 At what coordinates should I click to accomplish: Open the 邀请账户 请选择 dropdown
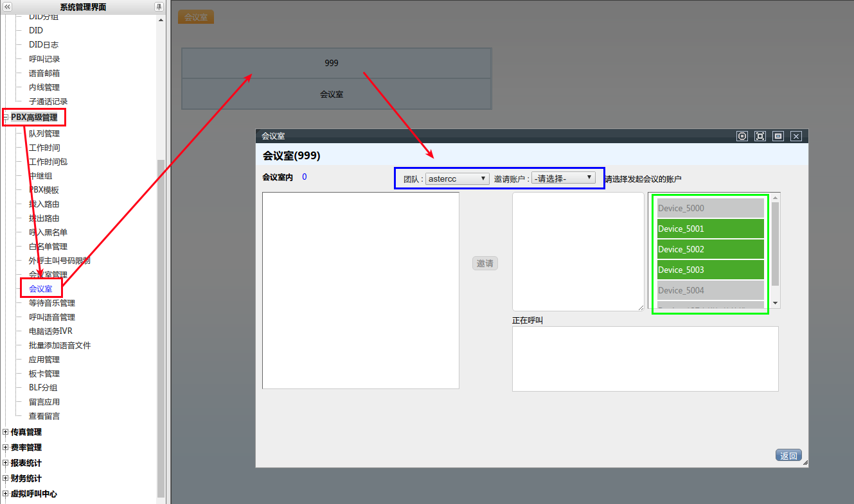563,178
